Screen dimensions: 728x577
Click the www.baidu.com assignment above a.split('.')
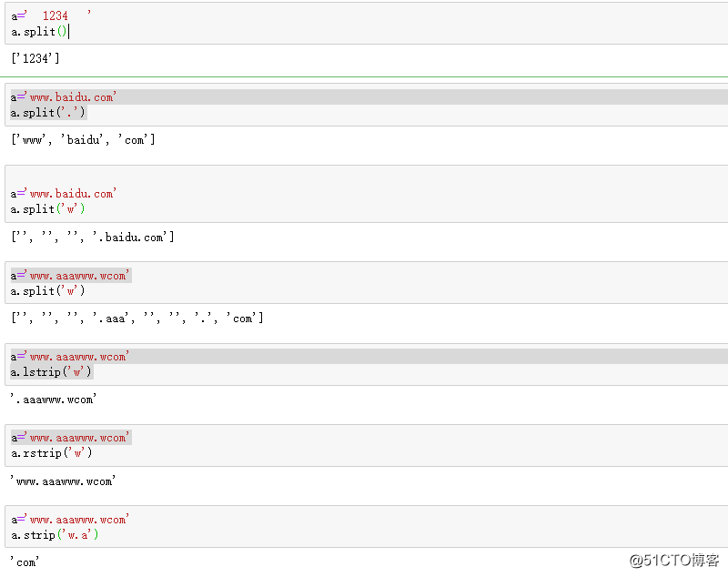64,97
